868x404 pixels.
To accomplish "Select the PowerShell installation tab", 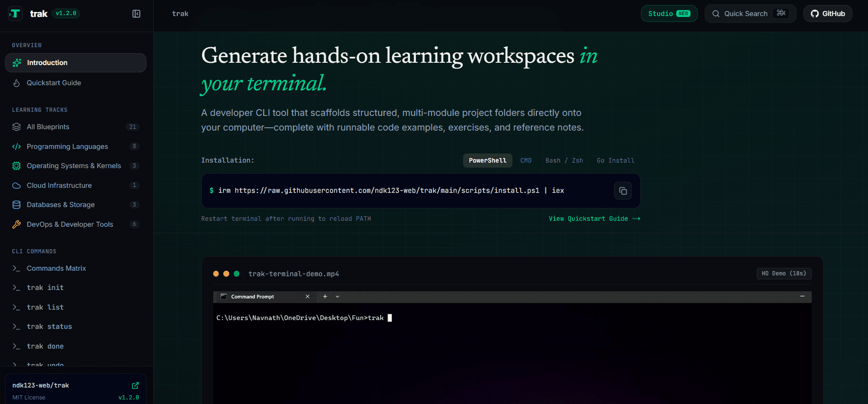I will tap(488, 161).
